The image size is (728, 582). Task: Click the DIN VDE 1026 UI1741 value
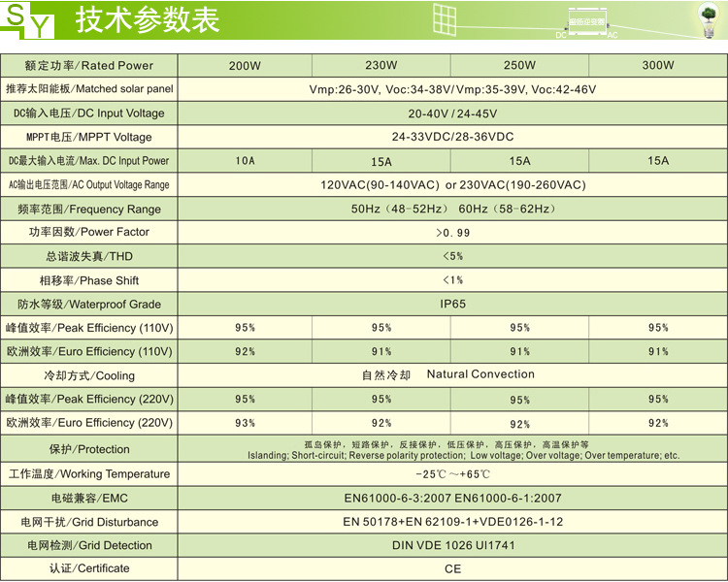(452, 545)
